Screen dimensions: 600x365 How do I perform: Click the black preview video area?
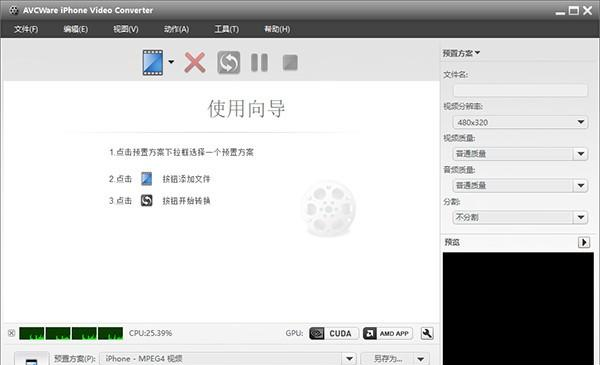point(518,308)
